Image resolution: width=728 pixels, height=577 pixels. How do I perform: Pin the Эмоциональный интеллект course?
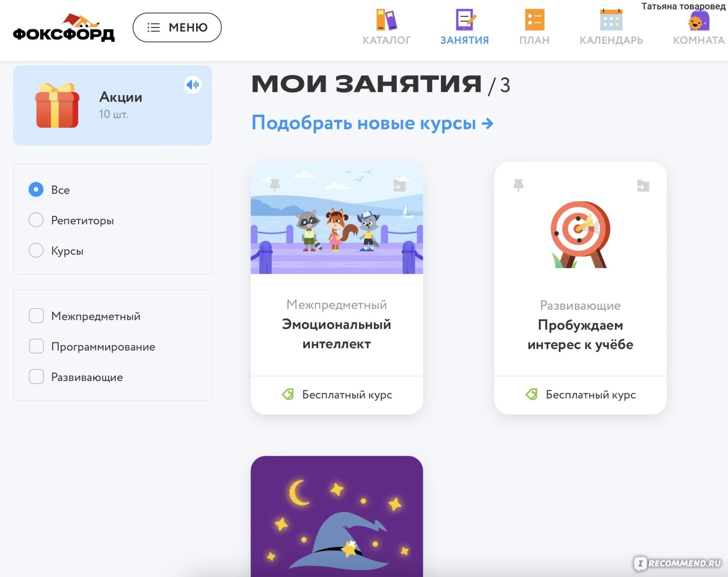[x=275, y=185]
